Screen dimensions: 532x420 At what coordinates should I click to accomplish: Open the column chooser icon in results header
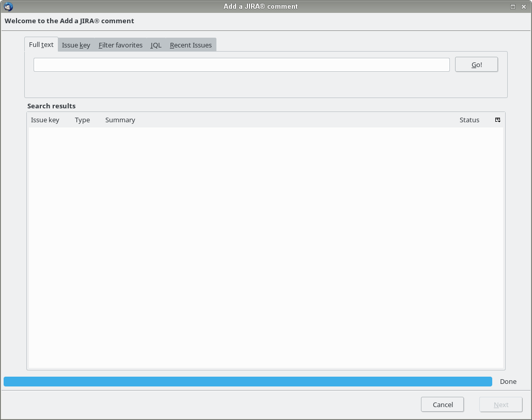click(498, 120)
